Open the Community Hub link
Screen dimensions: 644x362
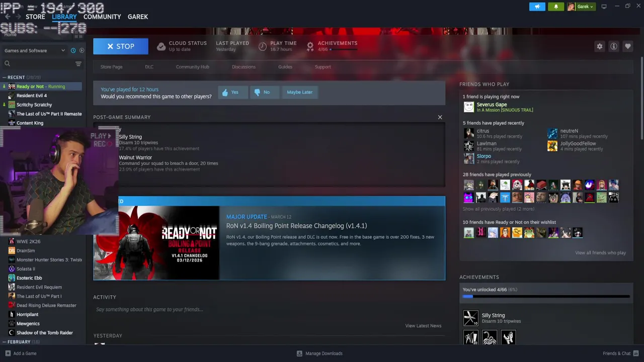[x=192, y=67]
